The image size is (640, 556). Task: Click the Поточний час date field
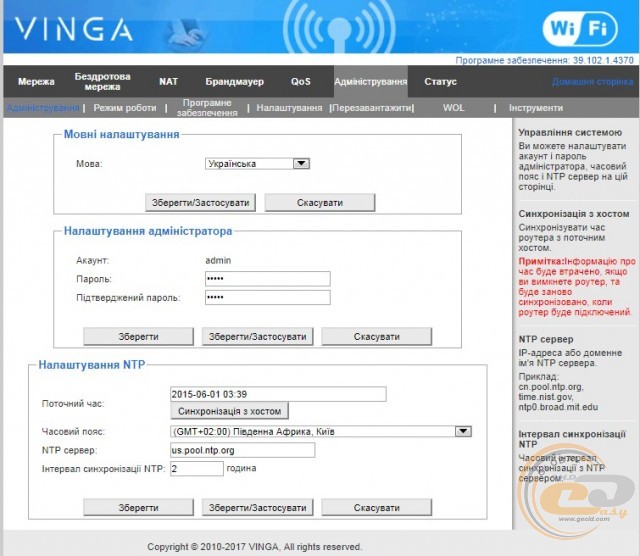[x=278, y=394]
